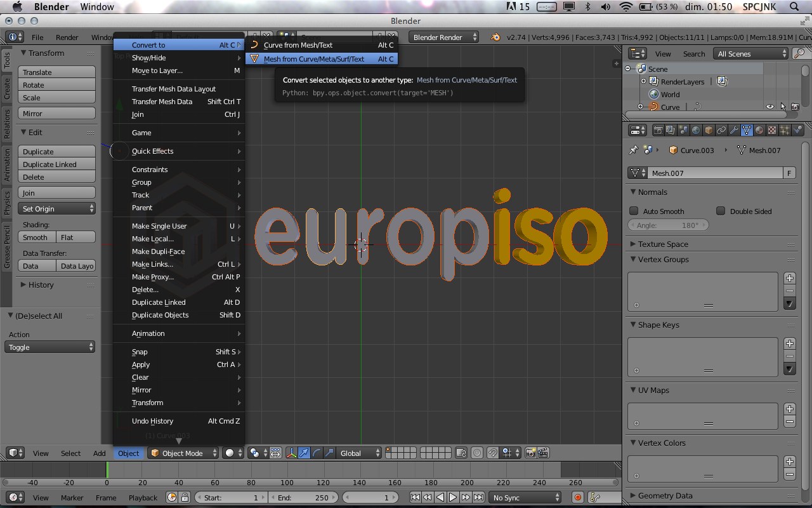Open the Object Mode dropdown
The image size is (812, 508).
[x=183, y=453]
